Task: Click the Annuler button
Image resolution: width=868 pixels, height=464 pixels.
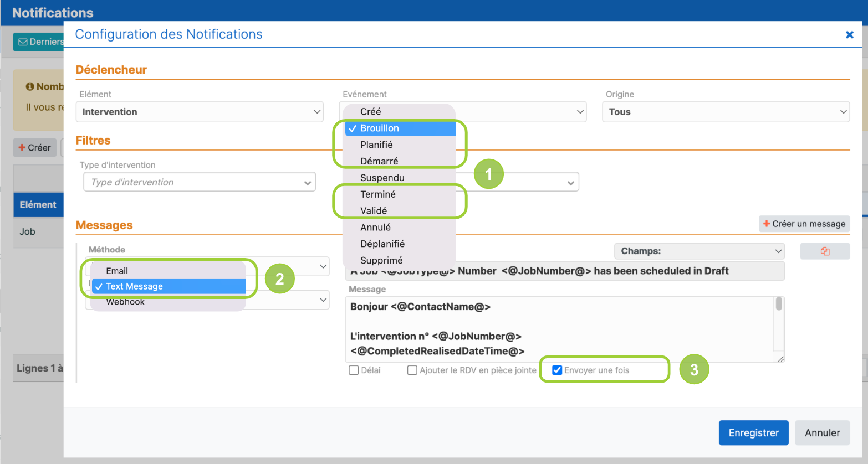Action: pos(823,433)
